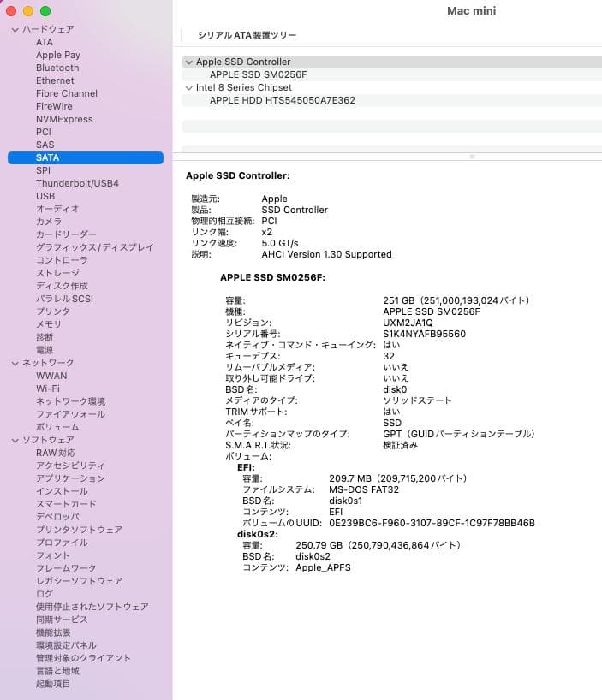Viewport: 602px width, 700px height.
Task: Open デベロッパ in the sidebar
Action: click(57, 518)
